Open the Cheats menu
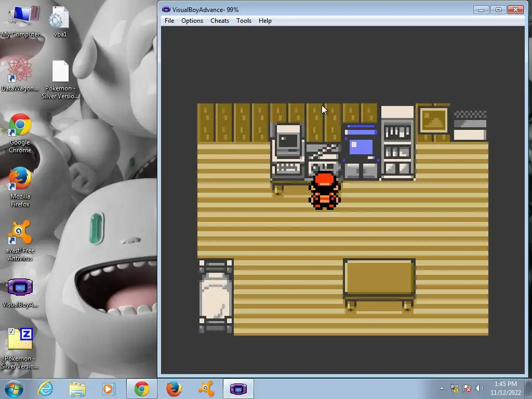Image resolution: width=532 pixels, height=399 pixels. pos(220,21)
